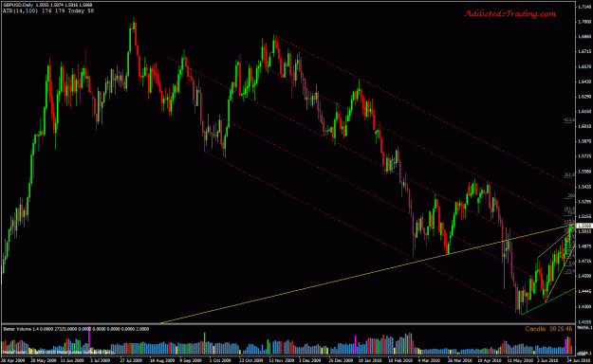Click the 1.4300 price axis label
This screenshot has width=593, height=364.
coord(584,306)
